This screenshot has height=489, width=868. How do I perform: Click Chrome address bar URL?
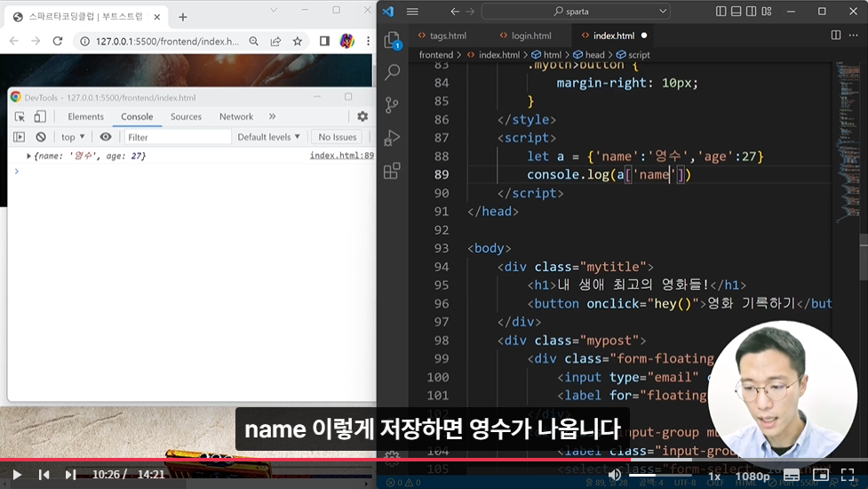coord(167,42)
